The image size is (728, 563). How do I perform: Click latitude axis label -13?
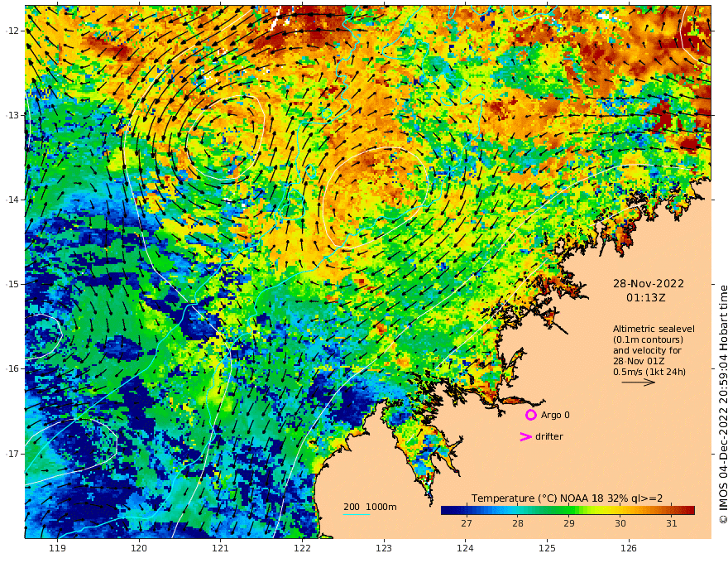click(11, 115)
